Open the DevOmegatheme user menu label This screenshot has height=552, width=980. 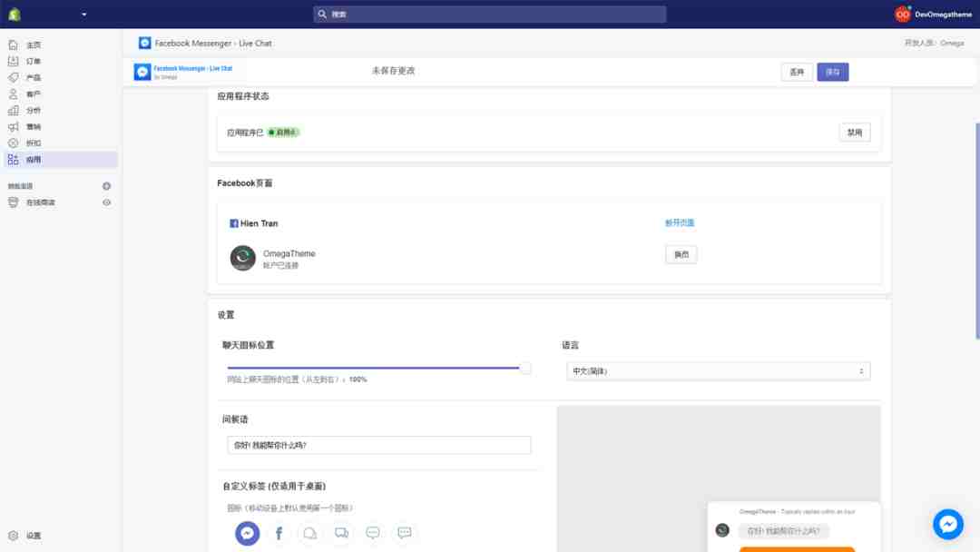point(943,15)
